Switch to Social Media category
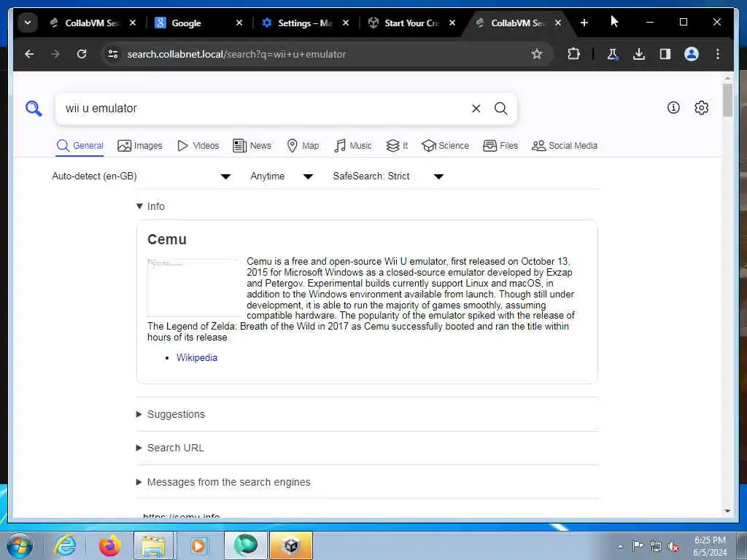The image size is (747, 560). click(565, 146)
